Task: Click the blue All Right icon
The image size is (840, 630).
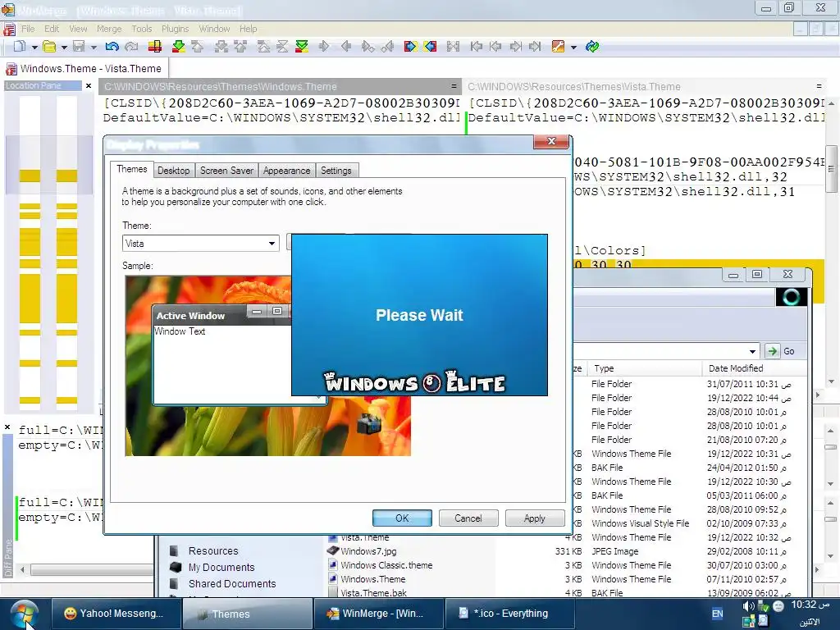Action: (410, 47)
